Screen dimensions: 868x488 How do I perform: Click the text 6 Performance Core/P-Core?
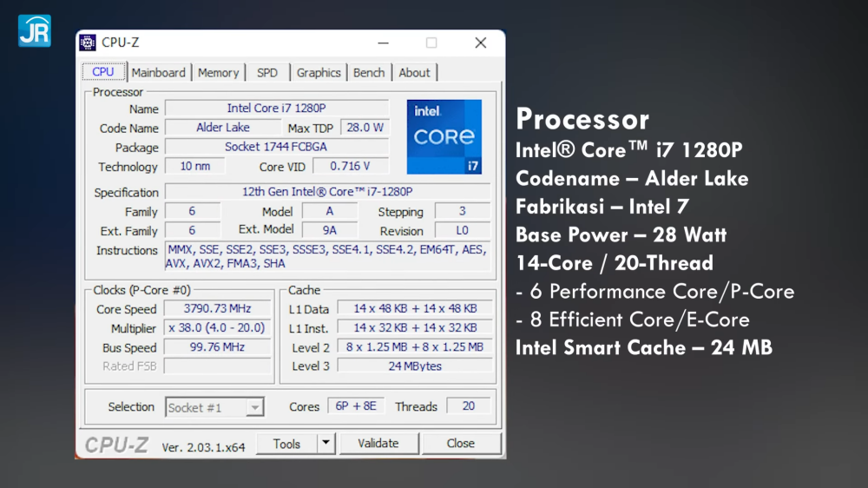click(662, 292)
